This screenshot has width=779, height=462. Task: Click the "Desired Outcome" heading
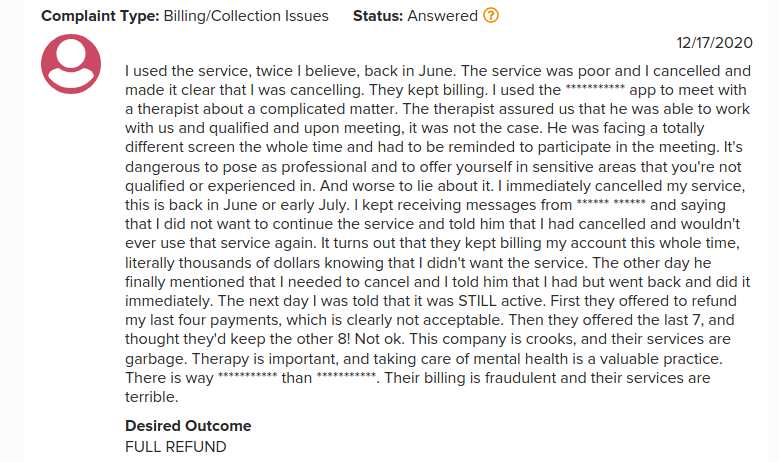[188, 426]
